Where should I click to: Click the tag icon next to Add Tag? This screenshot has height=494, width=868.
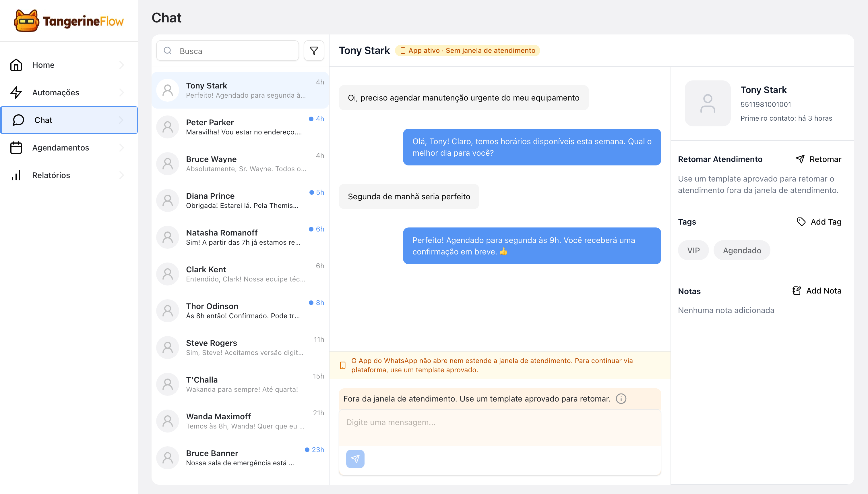click(801, 222)
